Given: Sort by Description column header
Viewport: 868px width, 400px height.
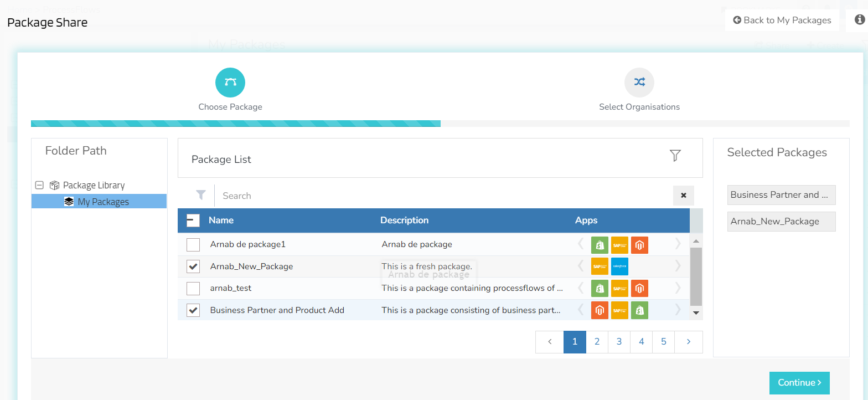Looking at the screenshot, I should [404, 220].
